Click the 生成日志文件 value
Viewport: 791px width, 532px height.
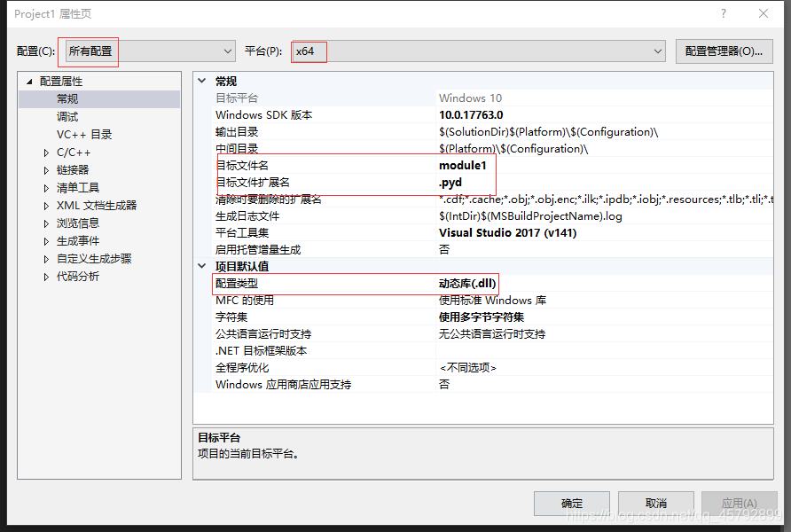[530, 215]
